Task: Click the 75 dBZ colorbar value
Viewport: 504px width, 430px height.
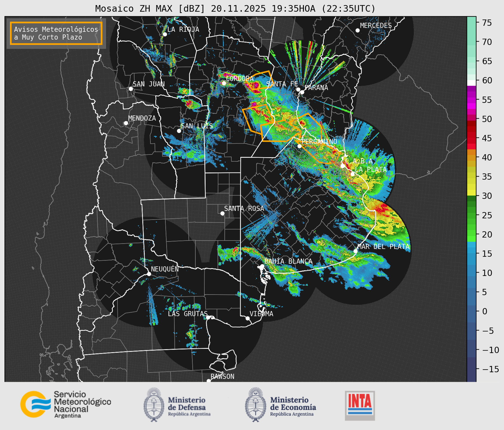Action: pos(487,23)
